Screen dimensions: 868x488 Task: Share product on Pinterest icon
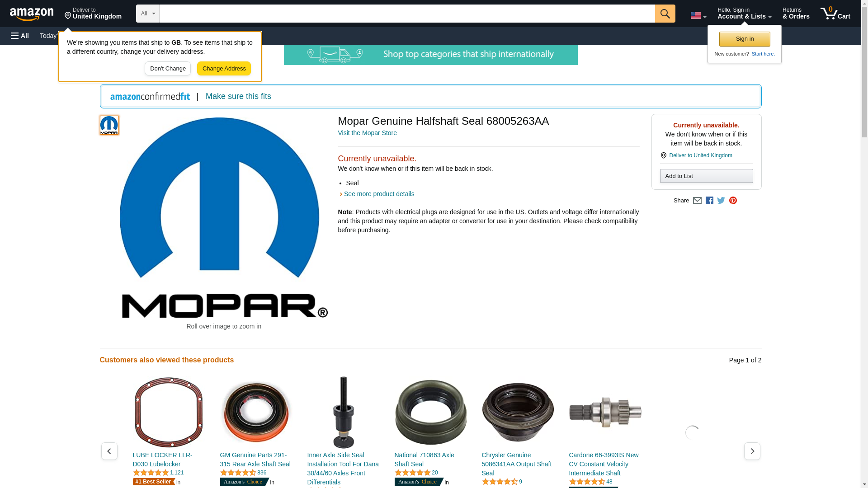click(x=733, y=201)
